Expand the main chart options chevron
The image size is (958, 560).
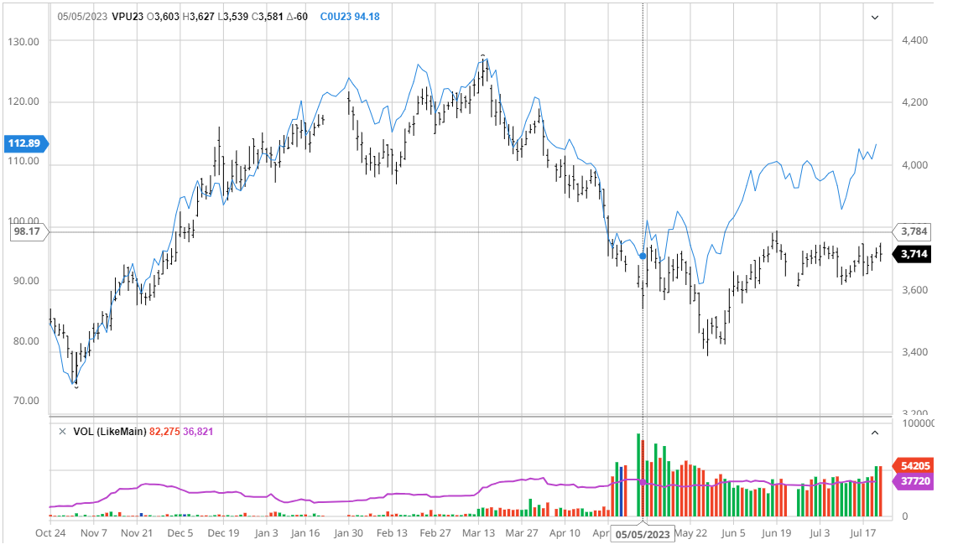(874, 18)
